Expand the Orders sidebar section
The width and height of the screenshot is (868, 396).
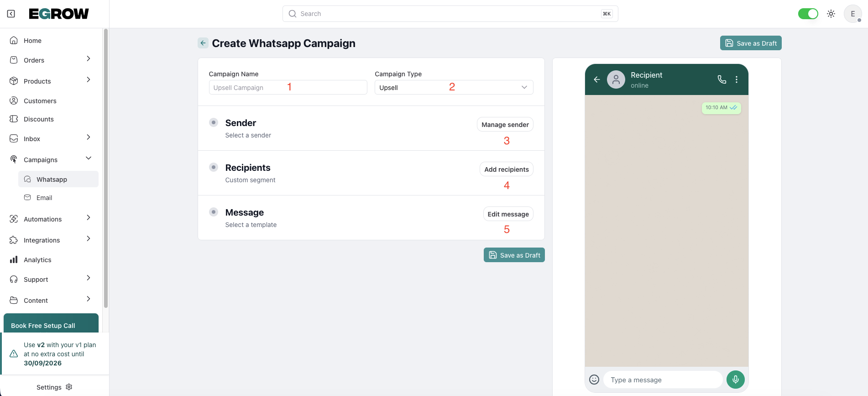(89, 59)
